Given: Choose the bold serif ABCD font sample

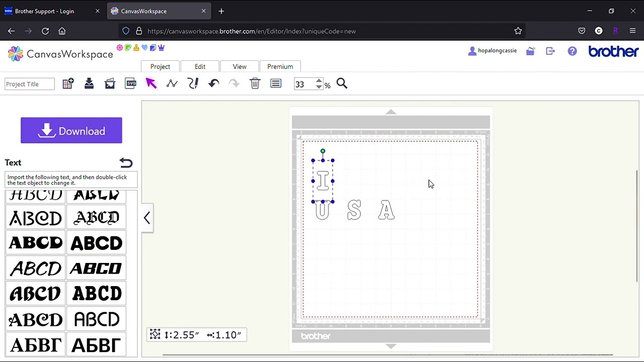Looking at the screenshot, I should click(36, 243).
